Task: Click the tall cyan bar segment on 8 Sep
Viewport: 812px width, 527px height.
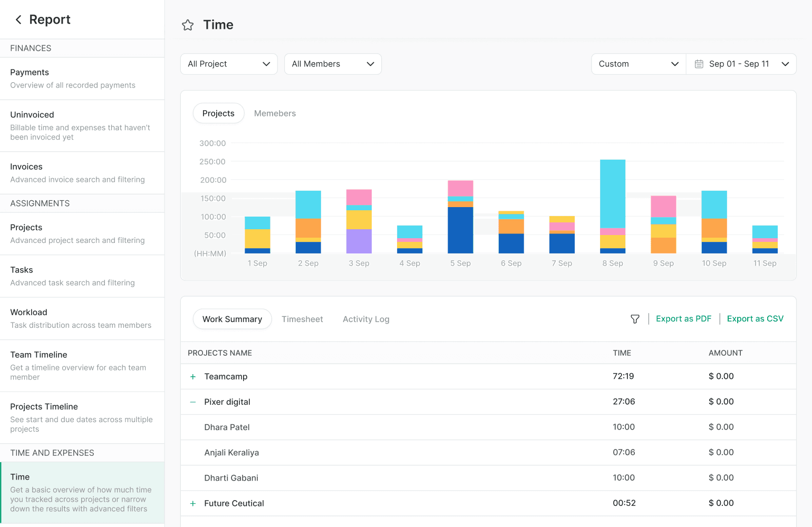Action: [x=613, y=193]
